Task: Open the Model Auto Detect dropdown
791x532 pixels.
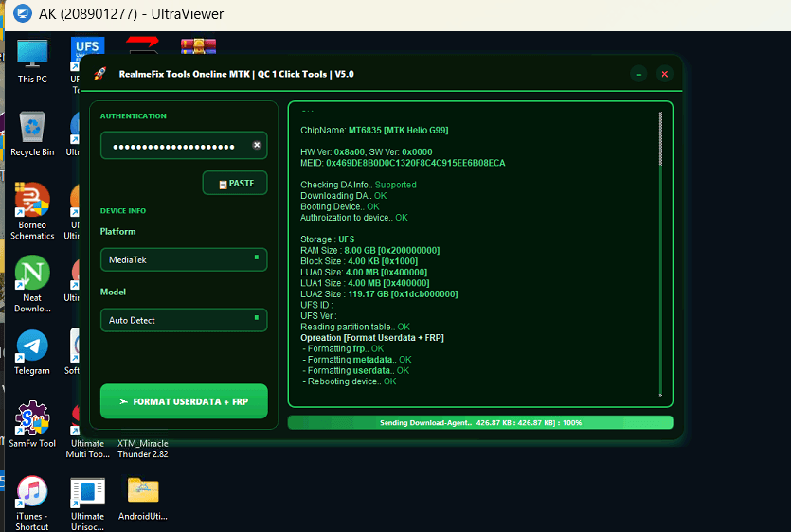Action: pos(184,320)
